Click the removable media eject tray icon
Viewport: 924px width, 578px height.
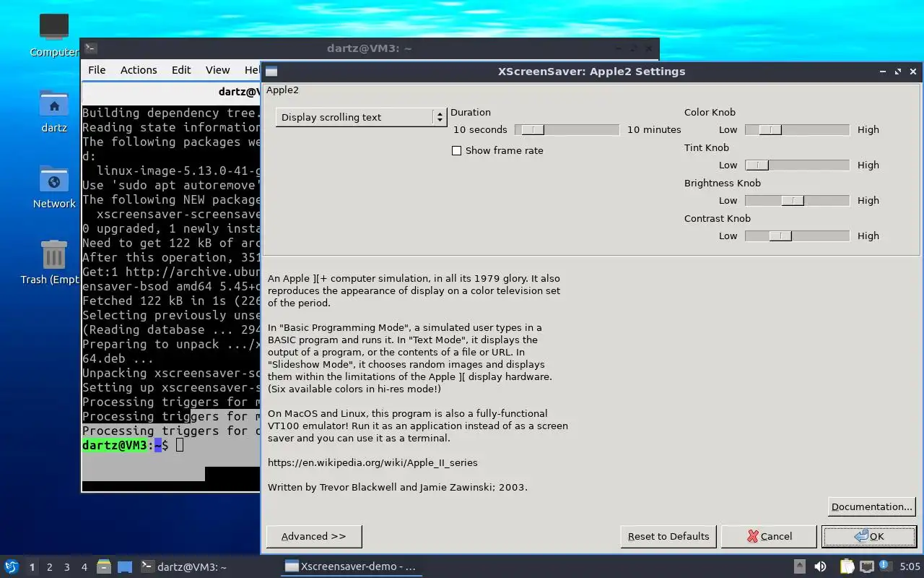tap(800, 566)
